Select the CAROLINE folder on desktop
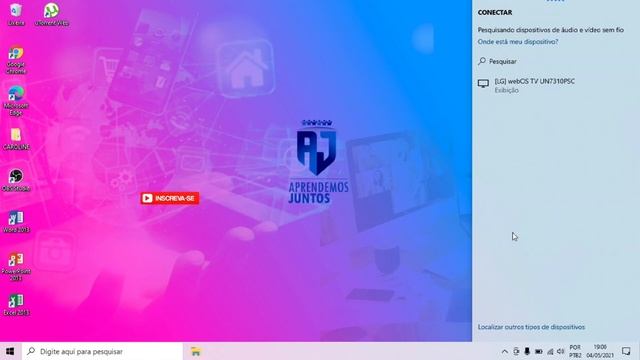 pos(16,139)
